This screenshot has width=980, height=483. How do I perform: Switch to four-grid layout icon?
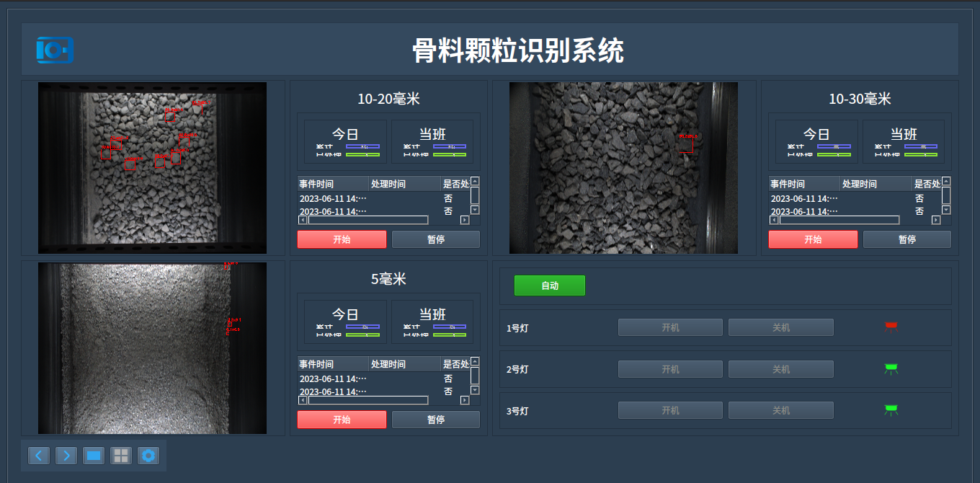point(121,456)
